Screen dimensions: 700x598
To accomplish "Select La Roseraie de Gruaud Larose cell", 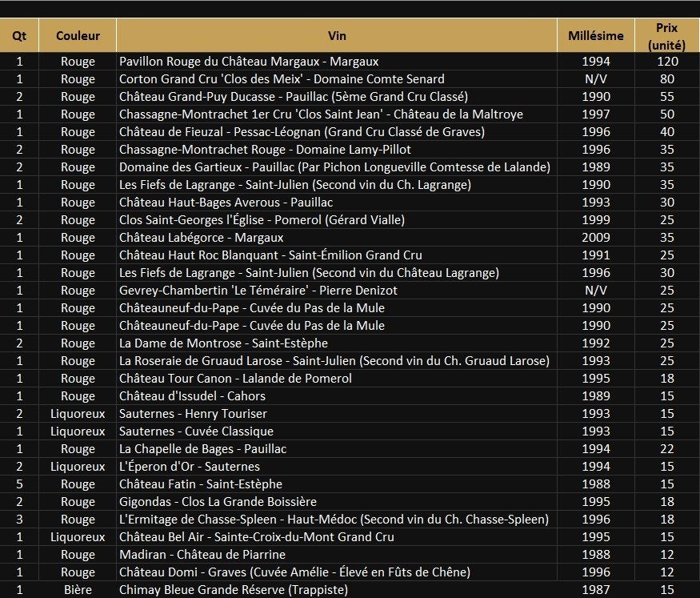I will pyautogui.click(x=337, y=361).
